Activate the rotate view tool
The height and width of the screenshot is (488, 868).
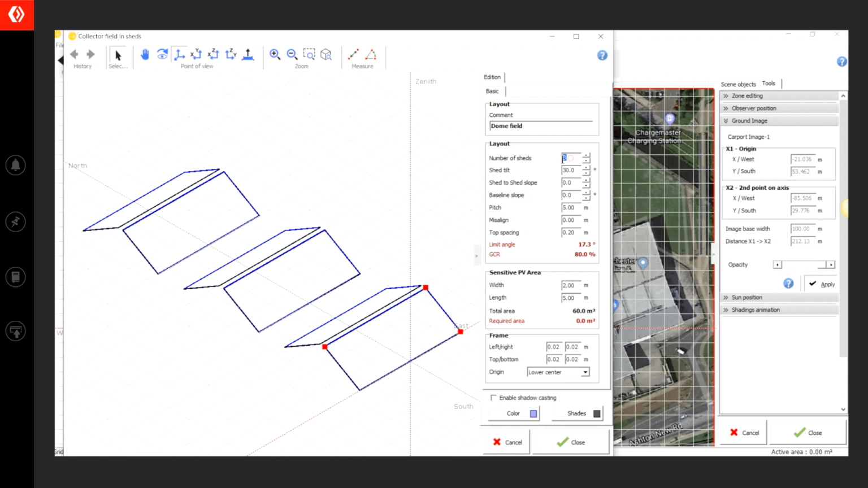click(x=162, y=54)
